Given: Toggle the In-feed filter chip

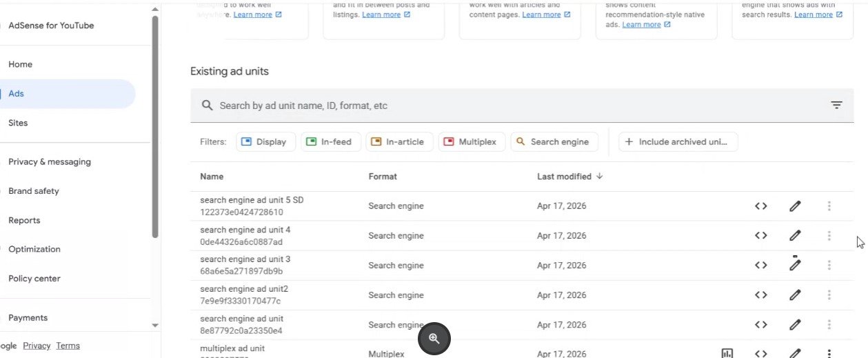Looking at the screenshot, I should coord(330,142).
